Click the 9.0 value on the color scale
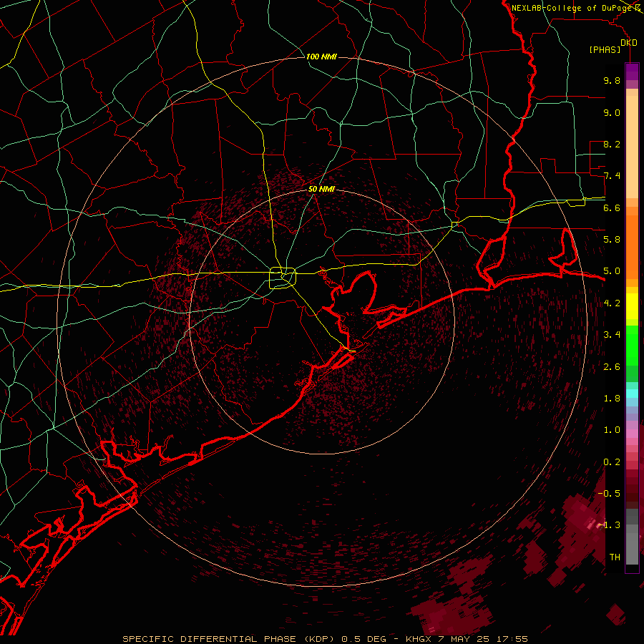Screen dimensions: 644x644 tap(612, 112)
